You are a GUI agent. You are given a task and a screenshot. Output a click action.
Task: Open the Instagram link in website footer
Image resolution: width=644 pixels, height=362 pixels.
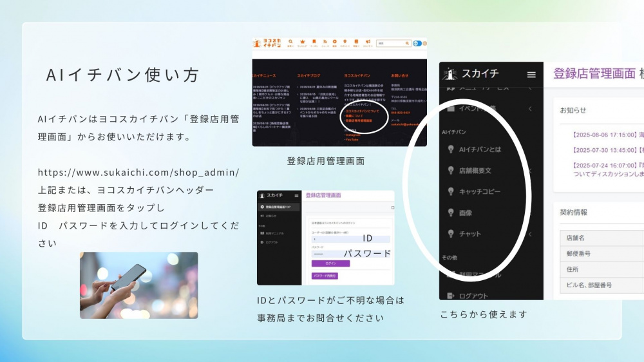click(353, 135)
